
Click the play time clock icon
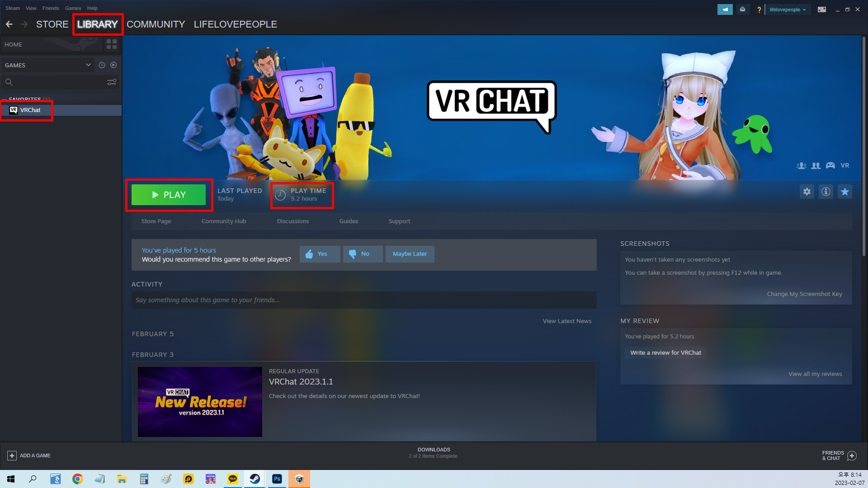(x=280, y=195)
